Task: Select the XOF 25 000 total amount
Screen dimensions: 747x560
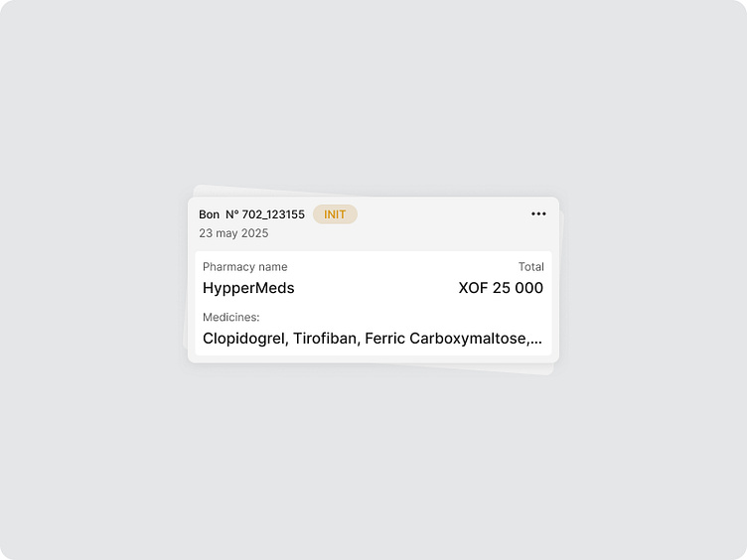Action: pos(501,288)
